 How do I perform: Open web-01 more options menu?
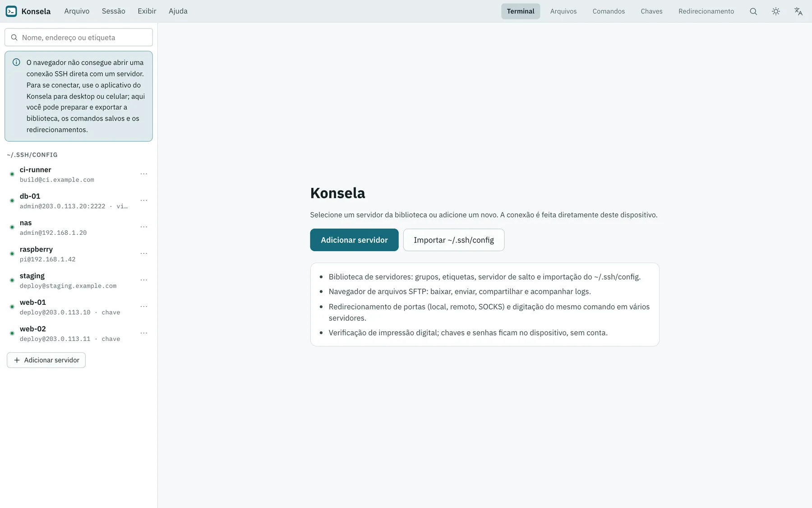tap(144, 307)
